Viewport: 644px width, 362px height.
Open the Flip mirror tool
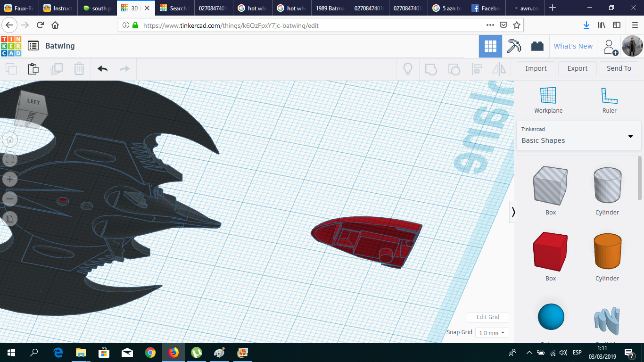[499, 69]
